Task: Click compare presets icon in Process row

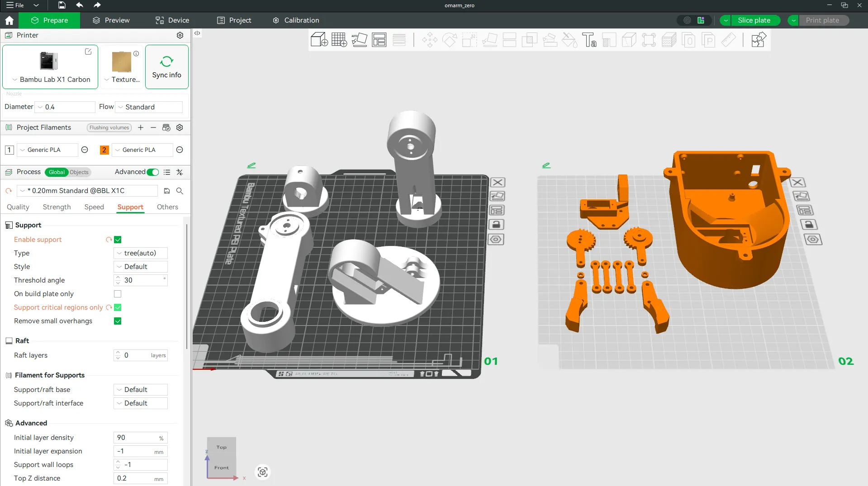Action: (x=180, y=172)
